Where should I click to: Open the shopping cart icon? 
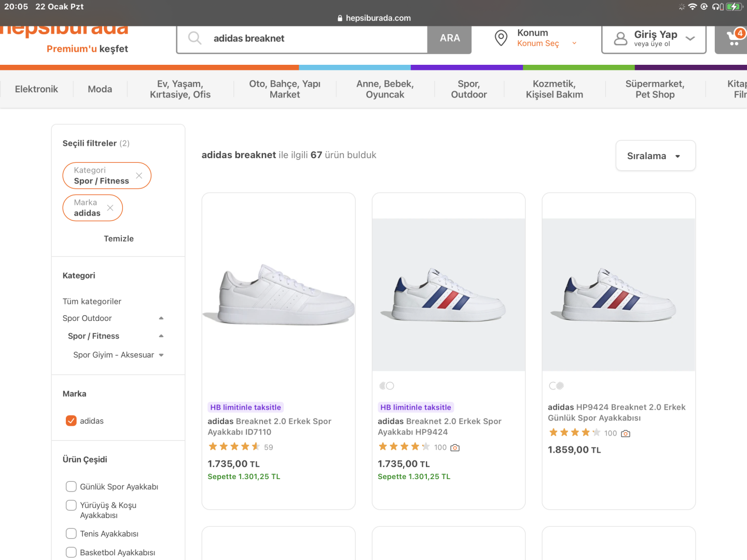(734, 38)
